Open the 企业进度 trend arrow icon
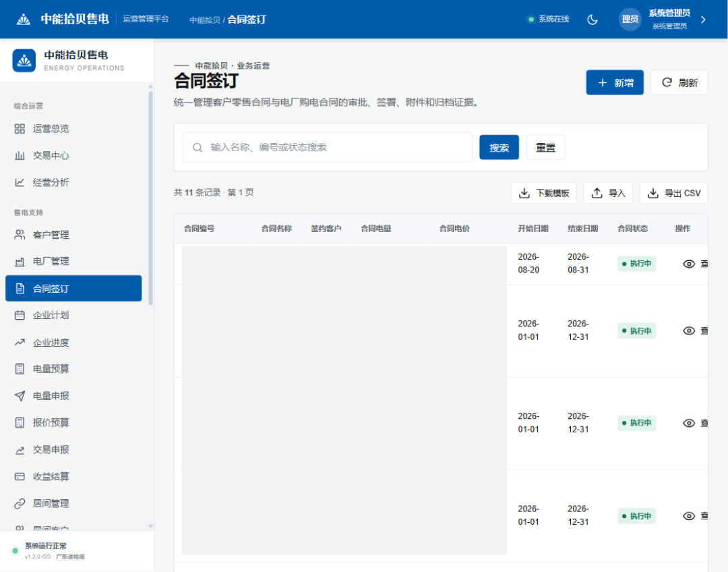Viewport: 728px width, 572px height. click(20, 343)
